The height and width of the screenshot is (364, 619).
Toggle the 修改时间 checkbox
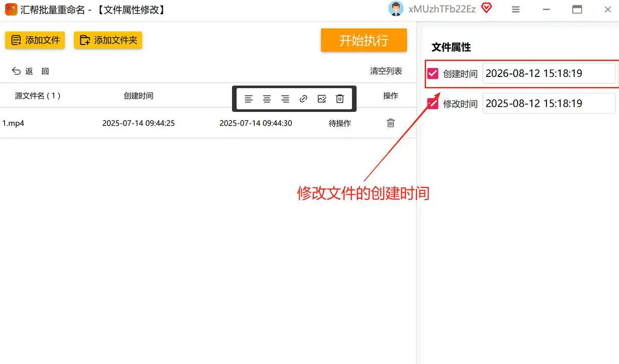433,103
